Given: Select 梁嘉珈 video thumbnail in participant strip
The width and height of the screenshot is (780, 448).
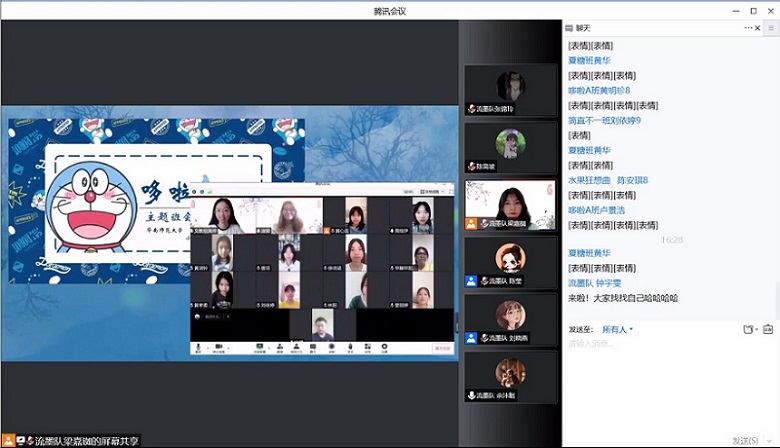Looking at the screenshot, I should click(x=511, y=205).
